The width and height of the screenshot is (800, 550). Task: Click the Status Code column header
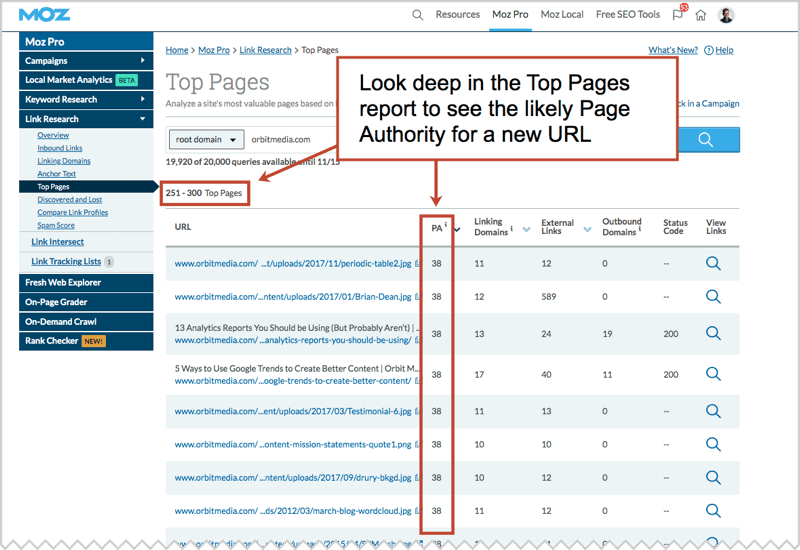pos(676,227)
